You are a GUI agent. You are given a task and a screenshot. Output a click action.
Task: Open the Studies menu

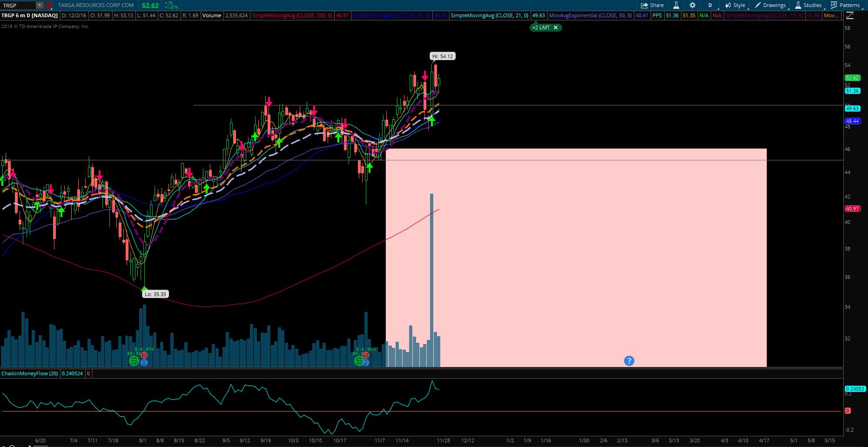808,5
